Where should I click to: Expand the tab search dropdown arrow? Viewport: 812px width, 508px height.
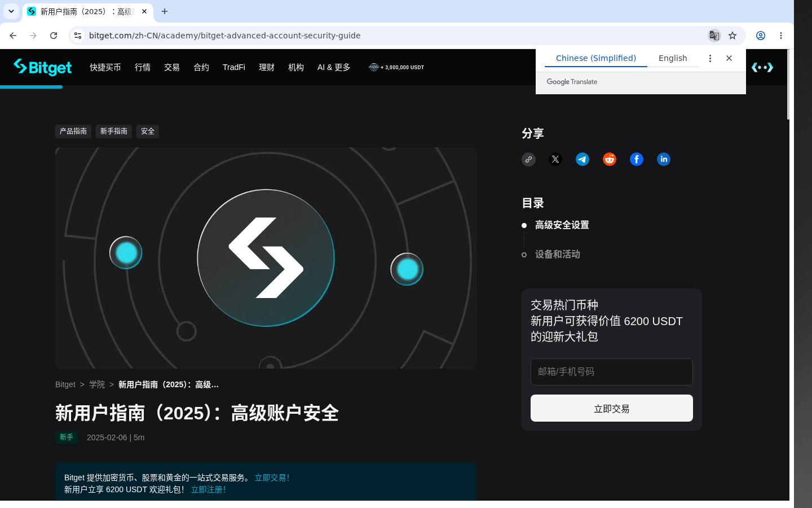(11, 11)
